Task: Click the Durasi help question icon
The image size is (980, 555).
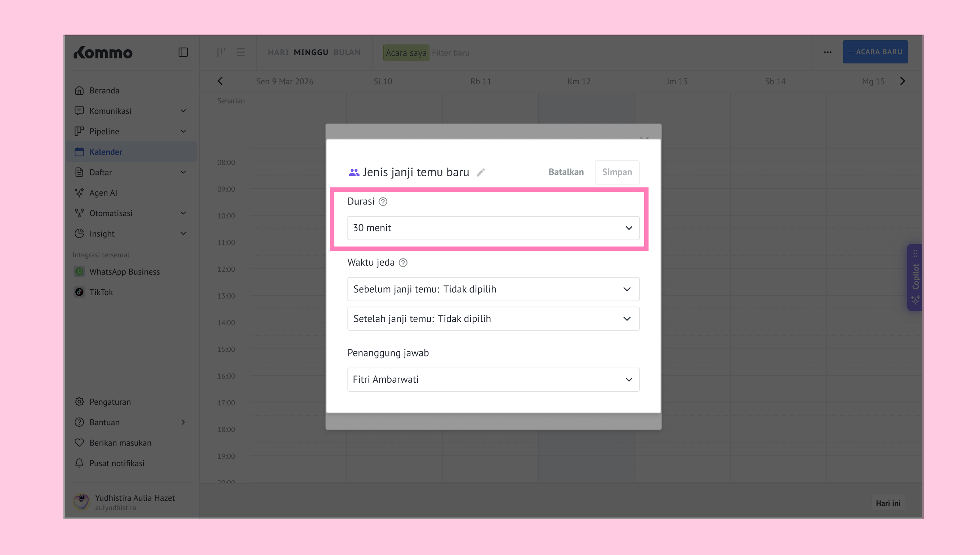Action: 383,202
